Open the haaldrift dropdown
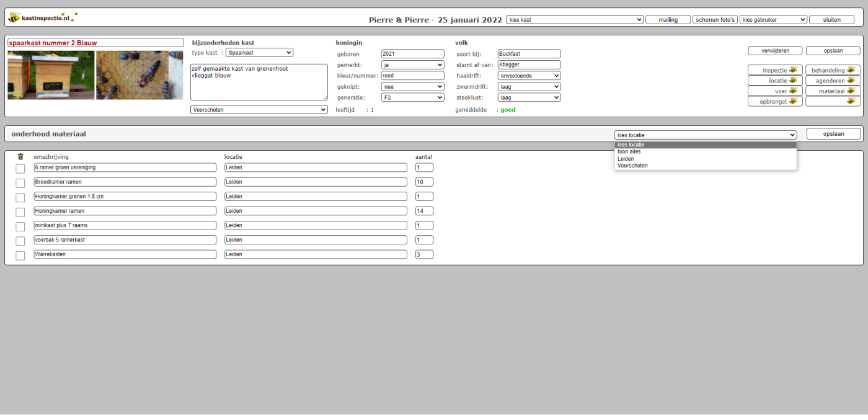 529,76
